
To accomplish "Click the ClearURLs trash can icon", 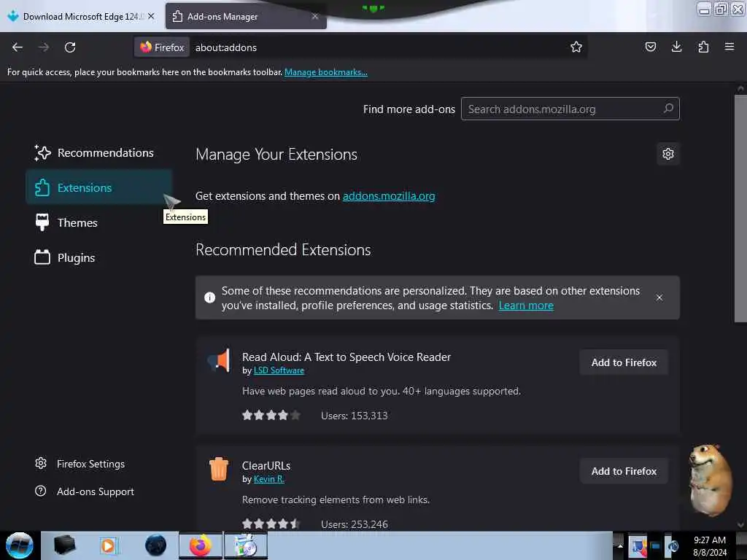I will [x=219, y=469].
